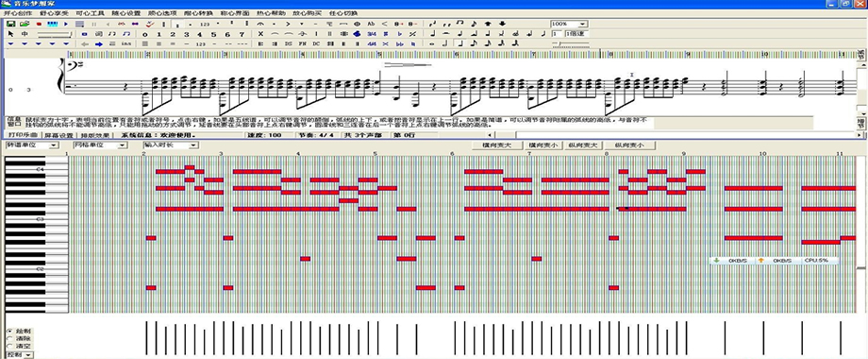Open file with the folder icon
Viewport: 868px width, 359px height.
[x=25, y=24]
